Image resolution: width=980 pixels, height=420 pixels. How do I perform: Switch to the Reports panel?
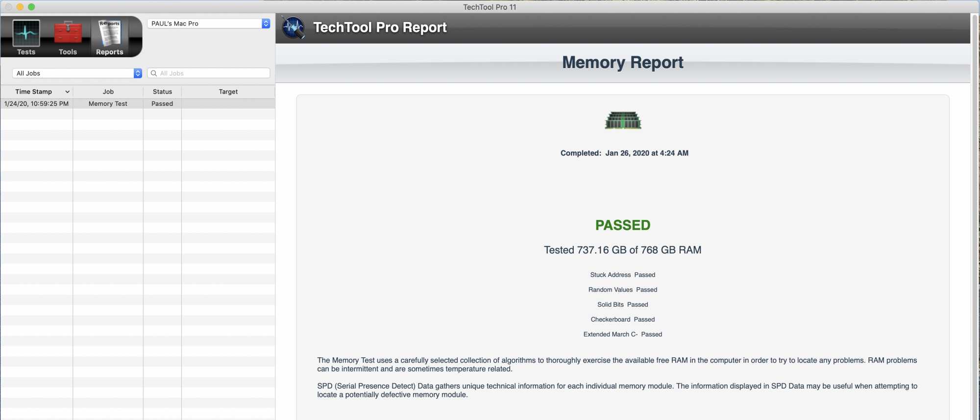tap(109, 37)
